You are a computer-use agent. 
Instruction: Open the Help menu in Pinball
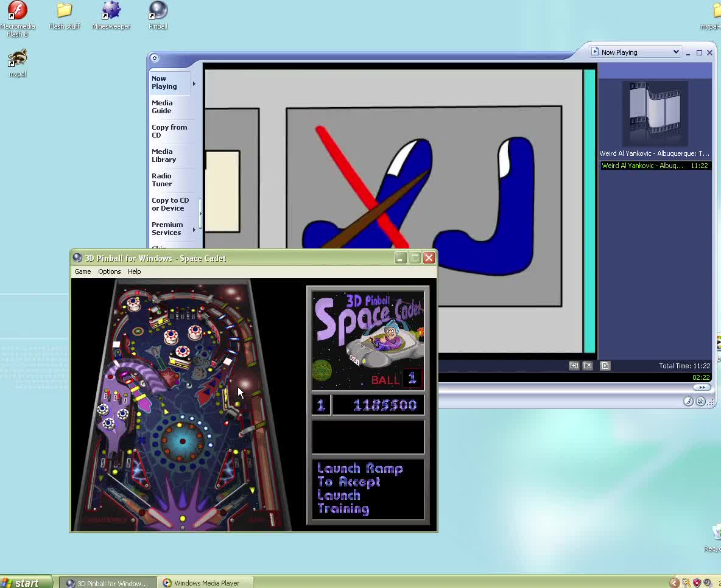coord(134,271)
